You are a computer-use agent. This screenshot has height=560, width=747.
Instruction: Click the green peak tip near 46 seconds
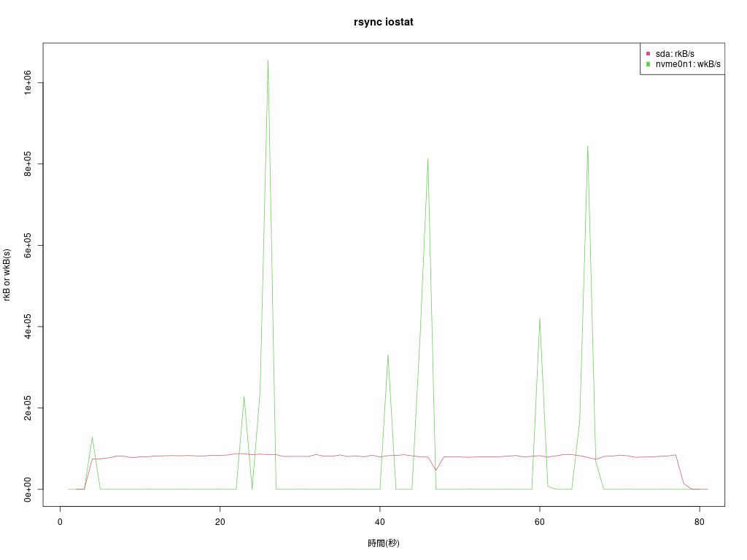tap(427, 159)
